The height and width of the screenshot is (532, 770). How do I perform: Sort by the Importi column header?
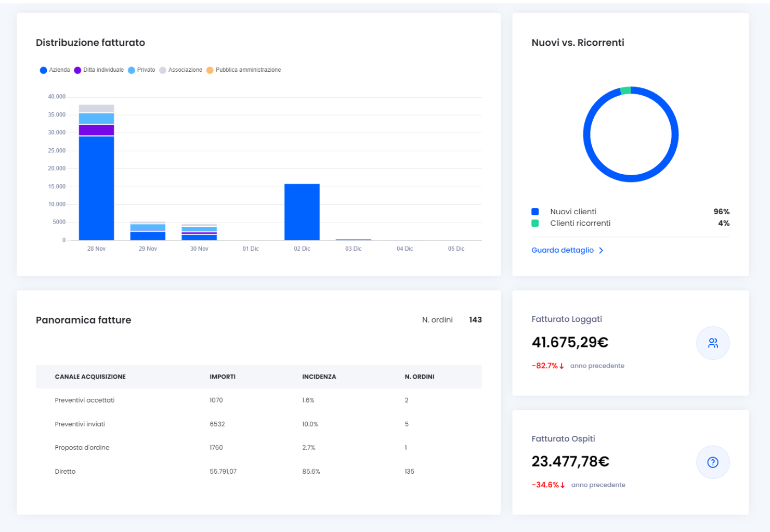click(223, 377)
